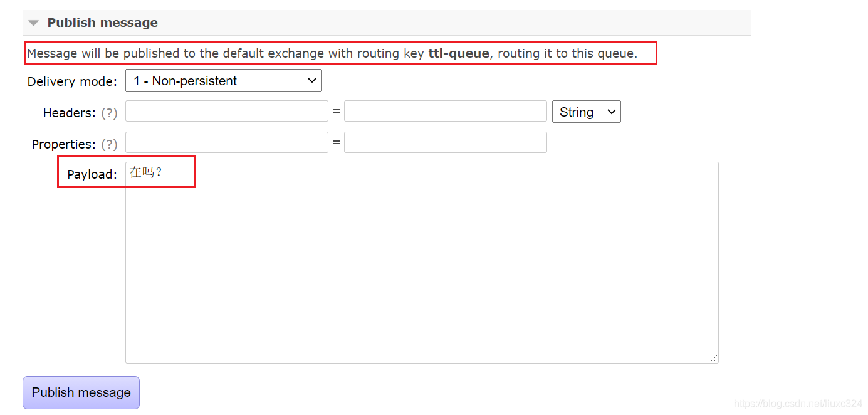Open the Headers help tooltip icon

click(x=110, y=113)
